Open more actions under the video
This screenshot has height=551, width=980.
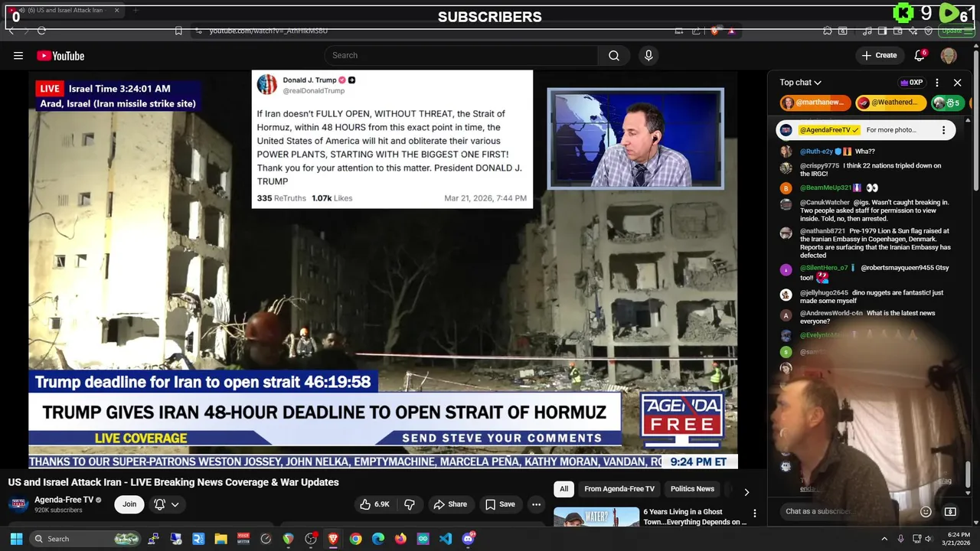(x=537, y=504)
